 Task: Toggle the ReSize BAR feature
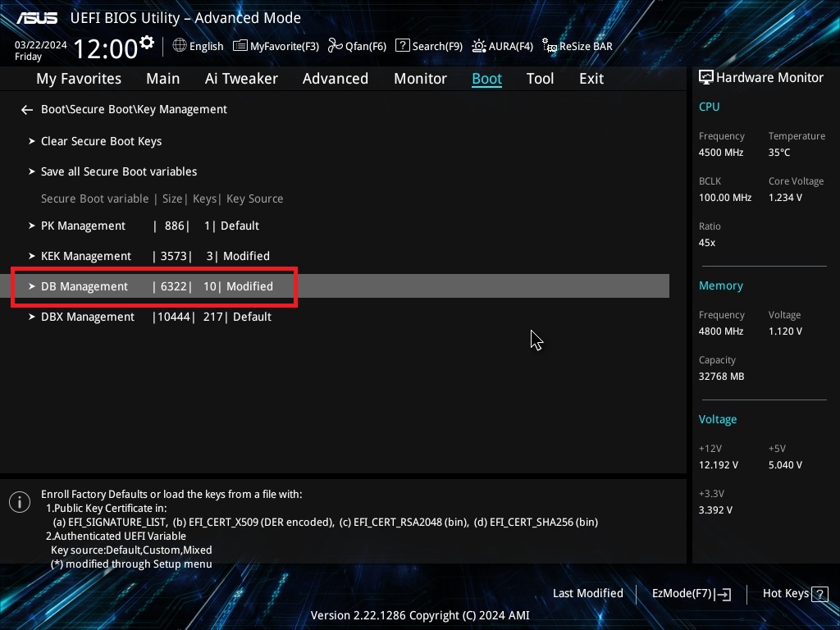pyautogui.click(x=577, y=46)
